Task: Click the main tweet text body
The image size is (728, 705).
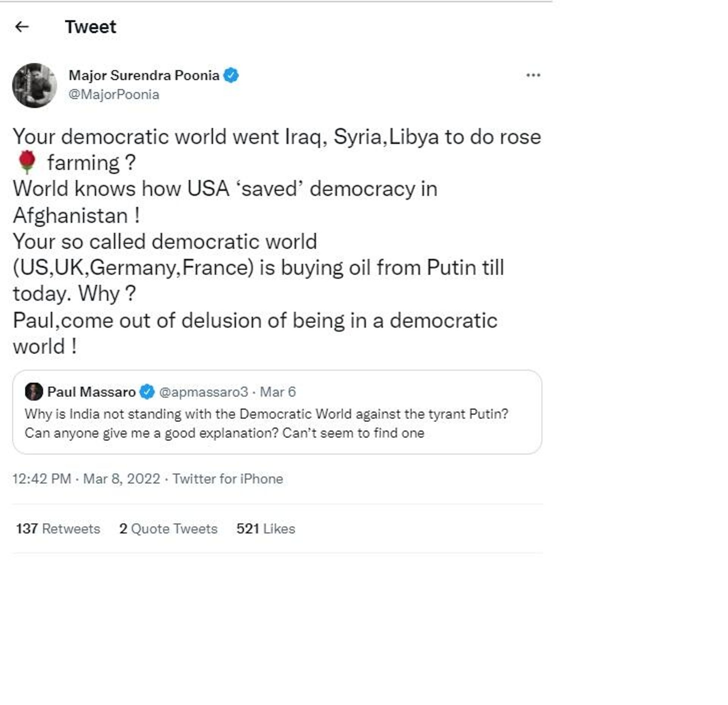Action: pyautogui.click(x=277, y=242)
